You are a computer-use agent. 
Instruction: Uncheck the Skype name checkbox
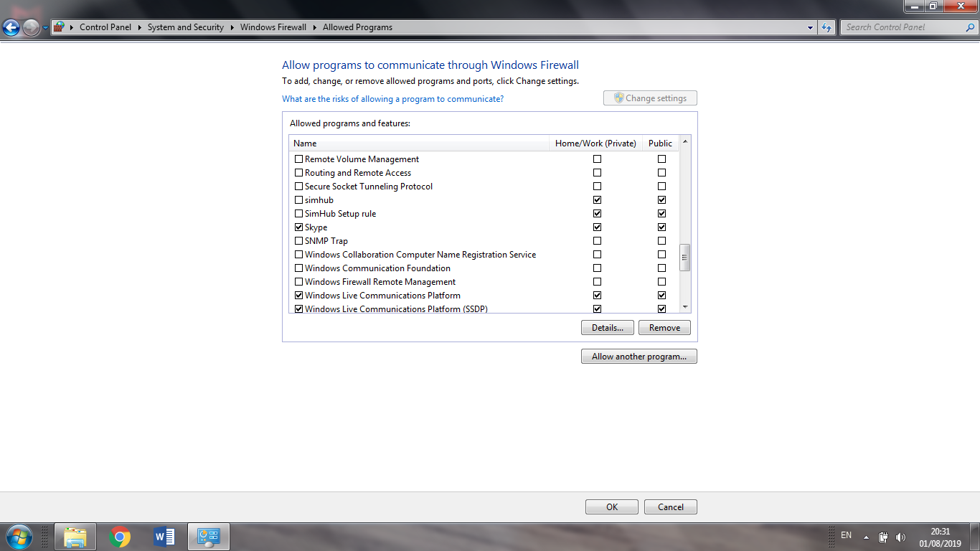coord(299,227)
